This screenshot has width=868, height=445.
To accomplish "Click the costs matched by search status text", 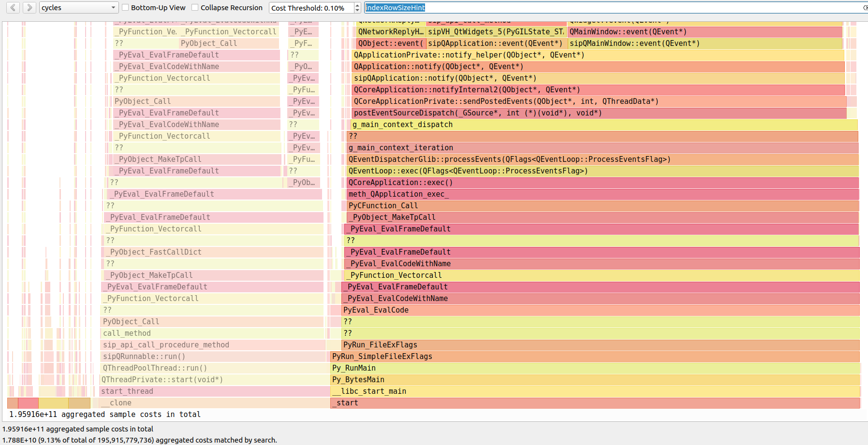I will tap(140, 440).
